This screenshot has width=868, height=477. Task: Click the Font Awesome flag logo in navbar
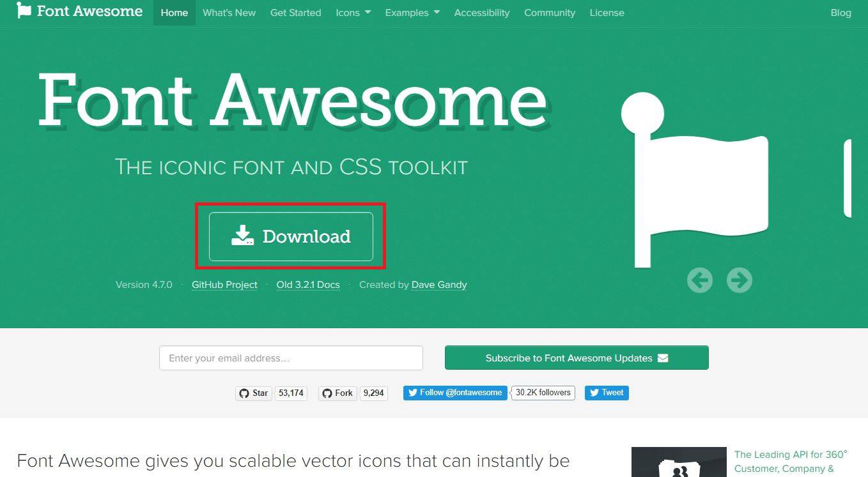(24, 11)
